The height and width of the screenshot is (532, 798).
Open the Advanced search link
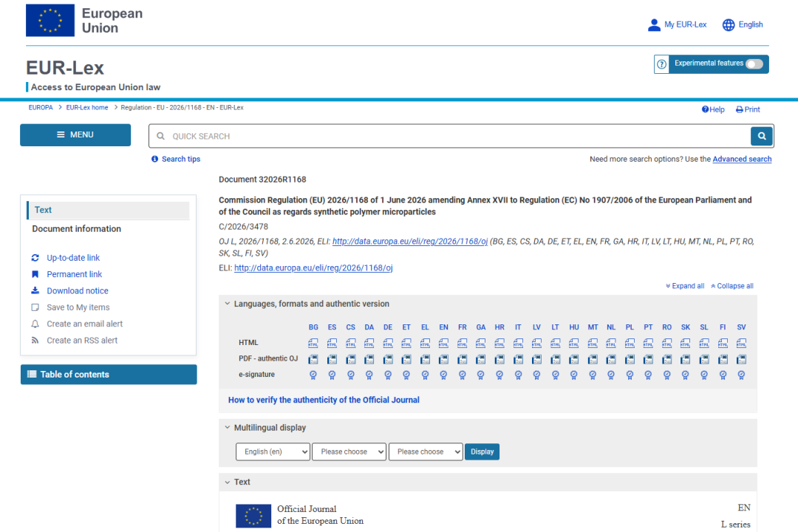point(742,159)
